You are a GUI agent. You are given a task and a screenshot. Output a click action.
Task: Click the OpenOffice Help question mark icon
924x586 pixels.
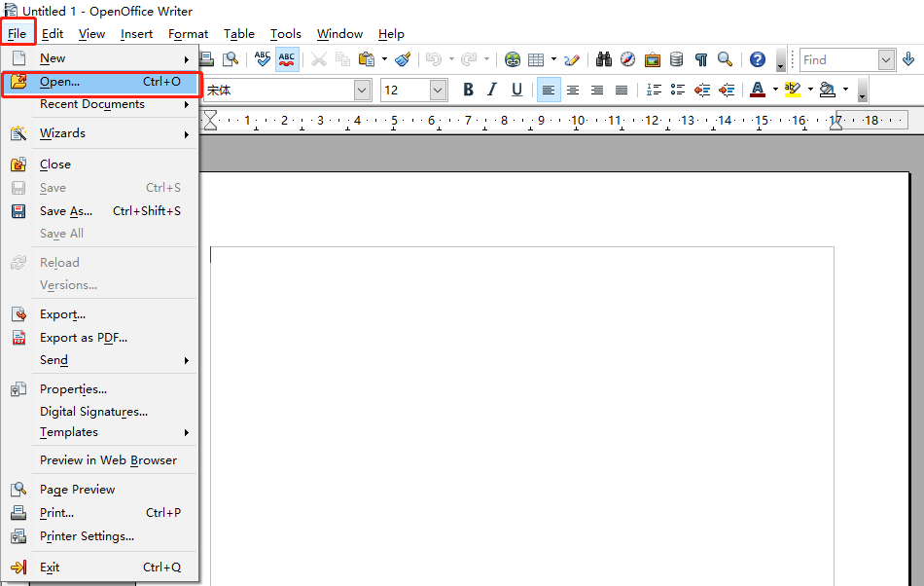(758, 59)
